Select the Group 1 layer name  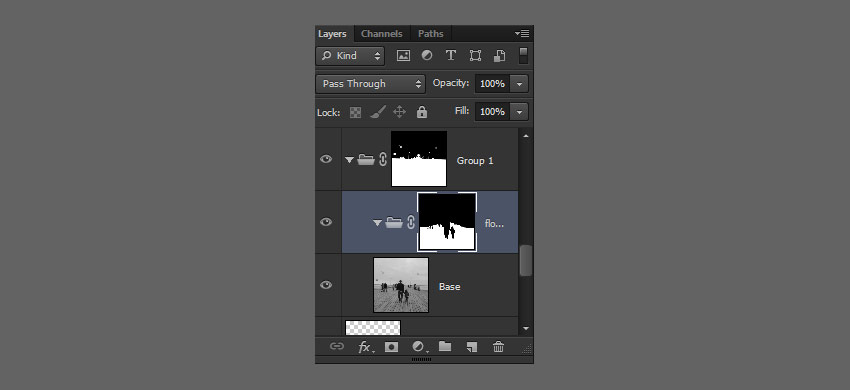pos(475,161)
